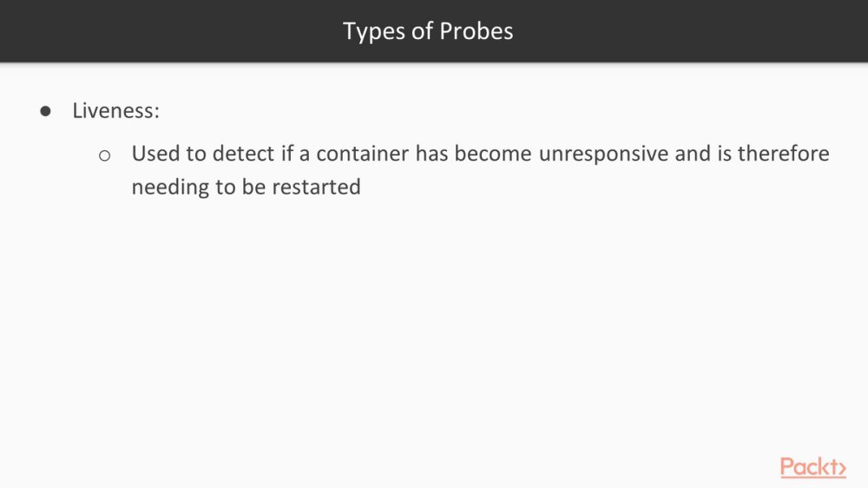
Task: Click the word detect
Action: point(243,154)
